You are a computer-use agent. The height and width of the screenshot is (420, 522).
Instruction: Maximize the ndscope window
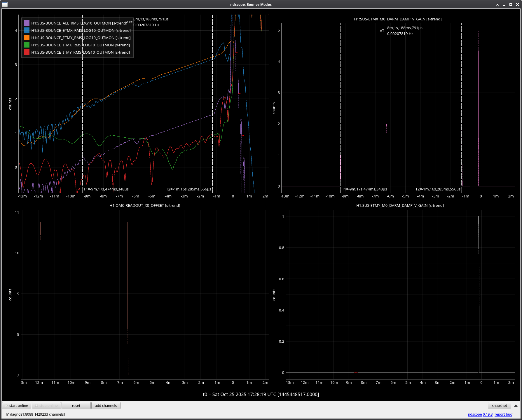(511, 4)
